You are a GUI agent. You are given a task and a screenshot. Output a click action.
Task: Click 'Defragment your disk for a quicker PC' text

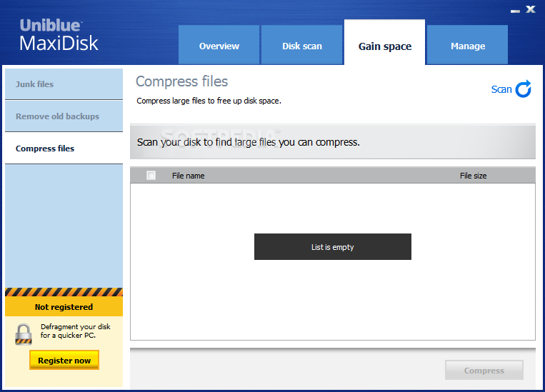[x=76, y=331]
